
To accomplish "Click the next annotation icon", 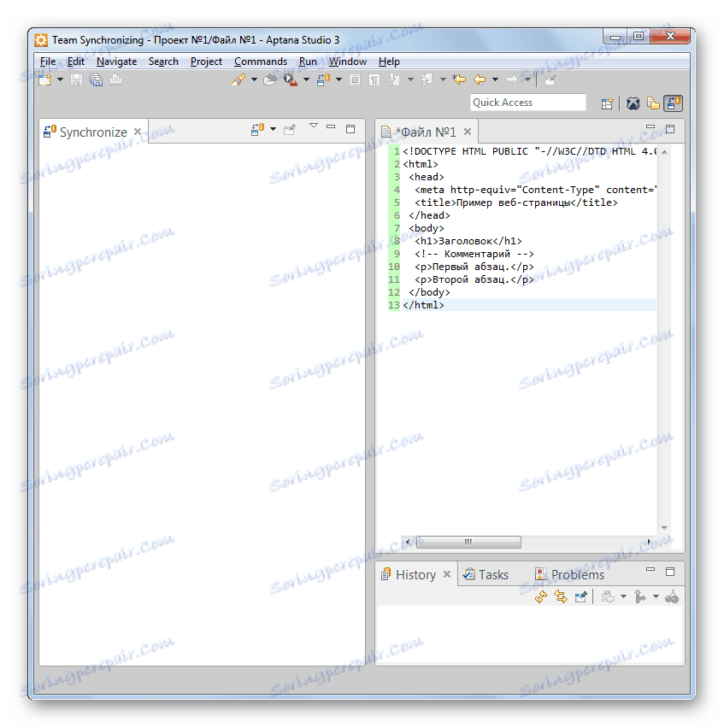I will (394, 79).
